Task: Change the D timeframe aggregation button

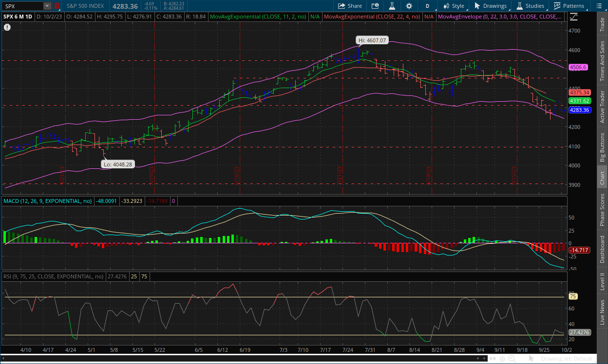Action: [x=427, y=6]
